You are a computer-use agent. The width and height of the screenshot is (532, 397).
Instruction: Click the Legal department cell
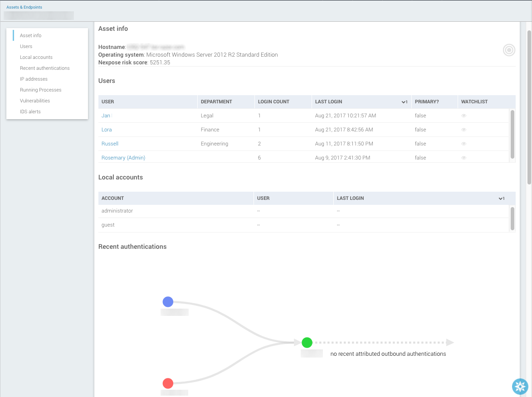point(207,116)
